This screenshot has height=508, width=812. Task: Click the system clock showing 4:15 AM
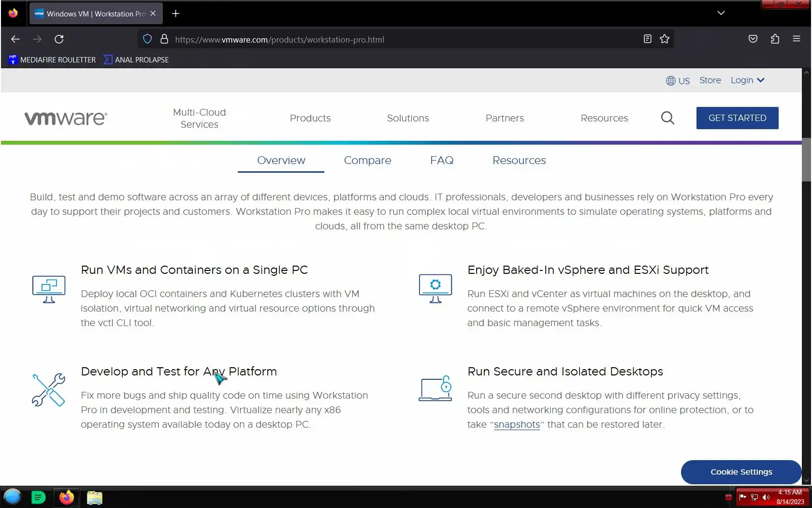click(790, 497)
